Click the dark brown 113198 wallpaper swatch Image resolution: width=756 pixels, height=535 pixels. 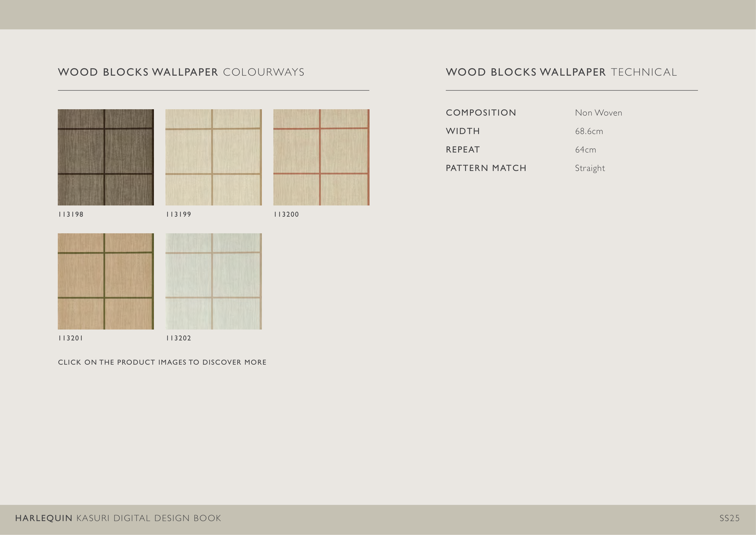click(x=106, y=157)
